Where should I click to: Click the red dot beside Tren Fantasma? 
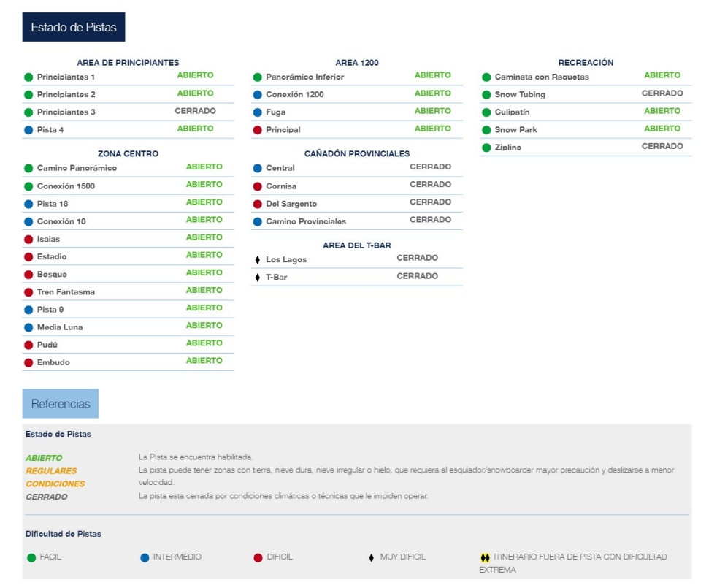tap(28, 293)
